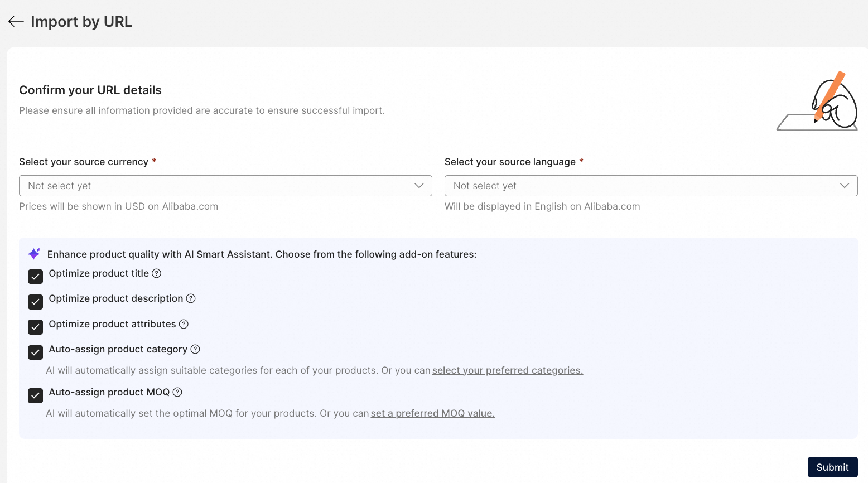
Task: Click the Optimize product title label
Action: (99, 273)
